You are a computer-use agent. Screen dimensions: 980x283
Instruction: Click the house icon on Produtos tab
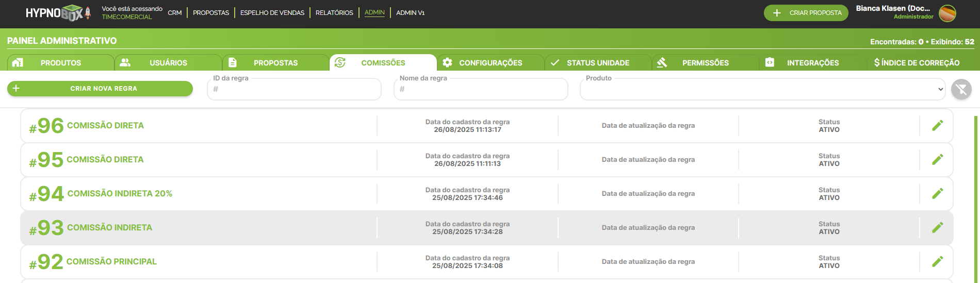18,62
